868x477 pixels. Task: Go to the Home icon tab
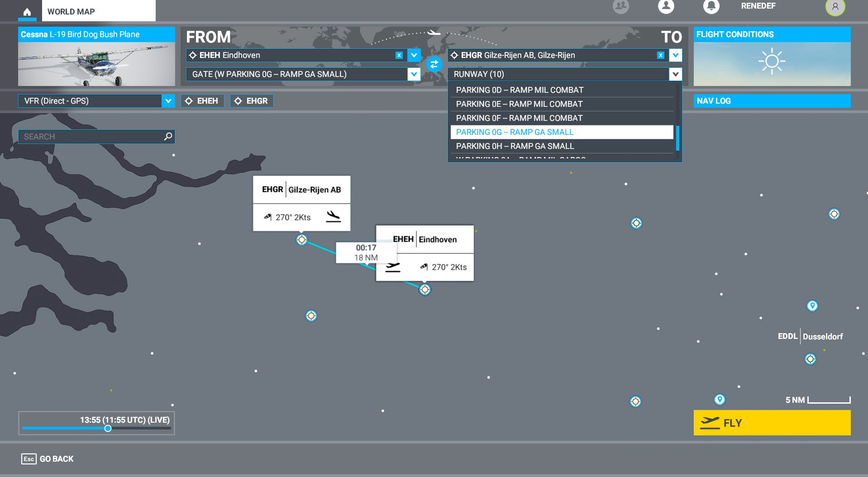click(x=27, y=12)
